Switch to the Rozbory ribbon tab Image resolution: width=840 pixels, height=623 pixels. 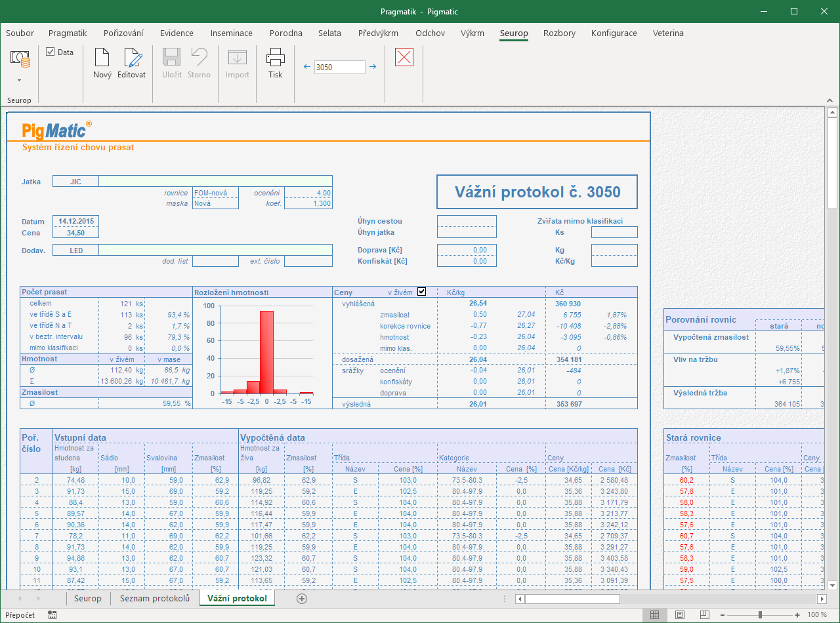[x=559, y=33]
